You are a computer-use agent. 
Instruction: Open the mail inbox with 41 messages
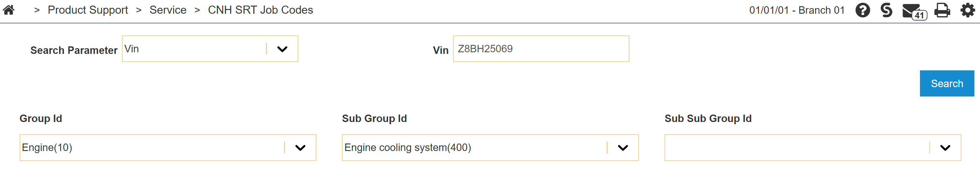(x=913, y=11)
